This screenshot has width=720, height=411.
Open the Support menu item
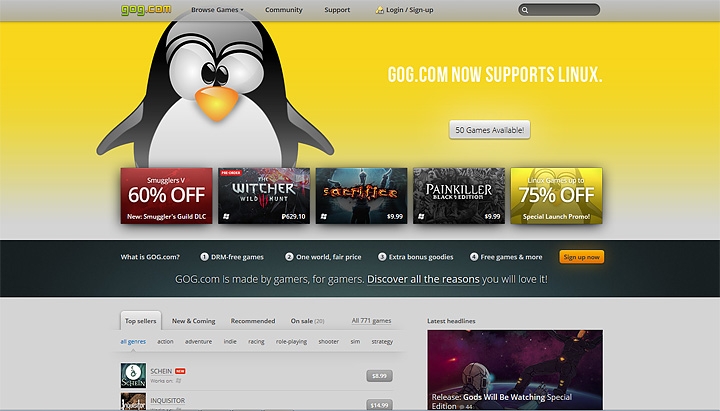pos(337,10)
